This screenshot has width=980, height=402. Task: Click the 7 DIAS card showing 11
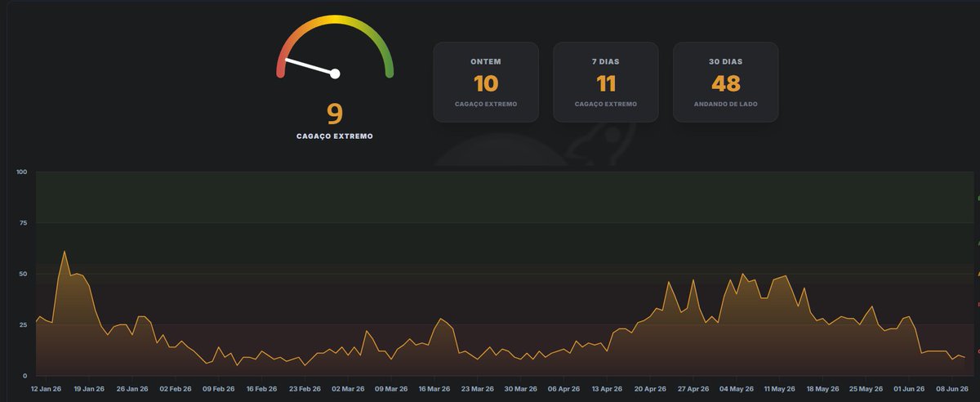(x=605, y=82)
